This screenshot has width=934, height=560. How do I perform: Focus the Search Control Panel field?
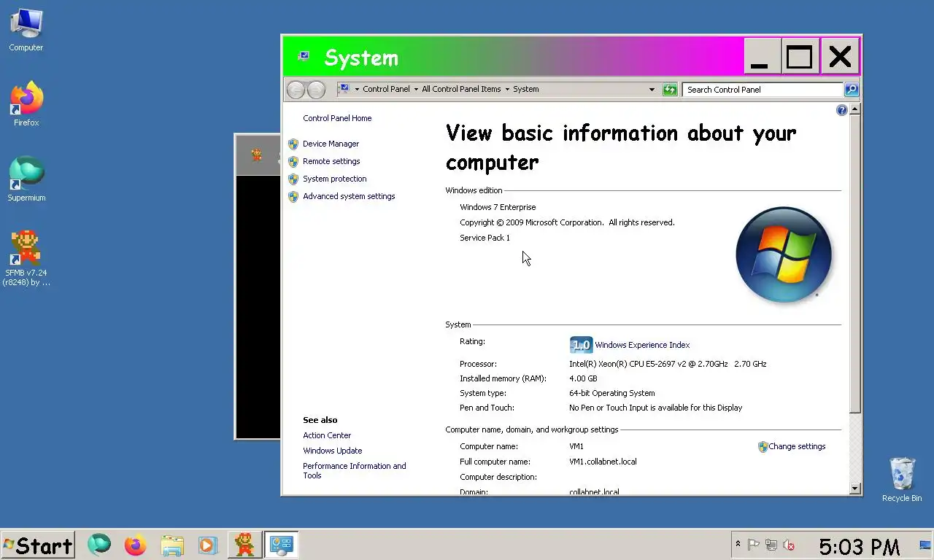763,90
